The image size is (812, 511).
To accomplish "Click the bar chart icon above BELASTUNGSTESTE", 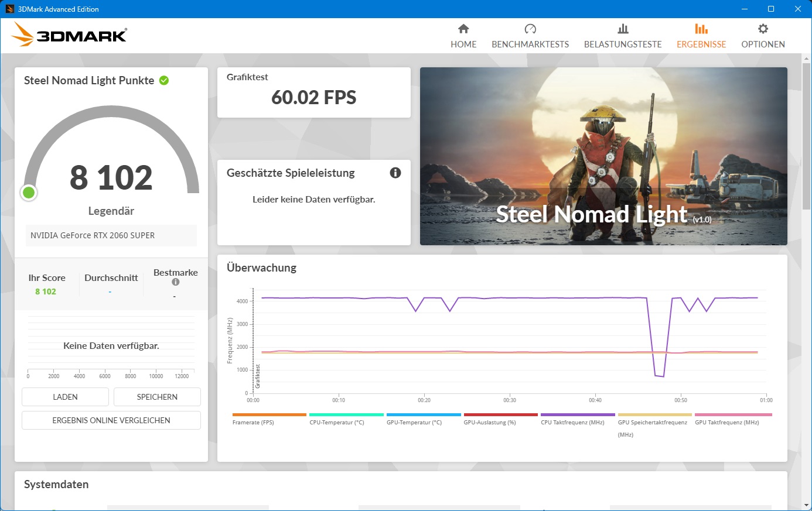I will coord(623,29).
